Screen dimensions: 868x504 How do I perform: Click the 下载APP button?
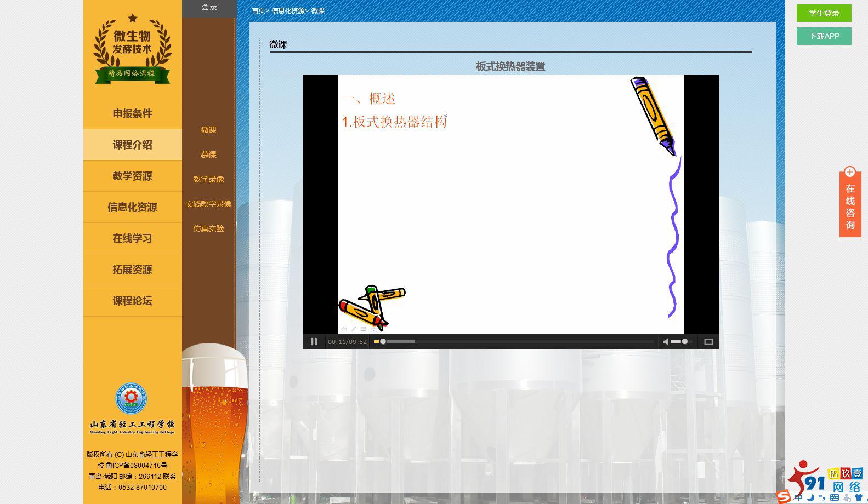coord(824,36)
